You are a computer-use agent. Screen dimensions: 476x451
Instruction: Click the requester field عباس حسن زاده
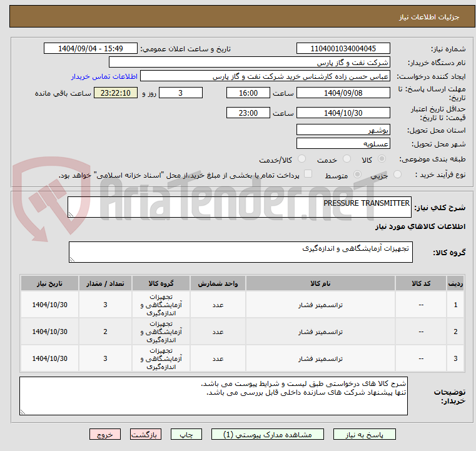coord(265,76)
